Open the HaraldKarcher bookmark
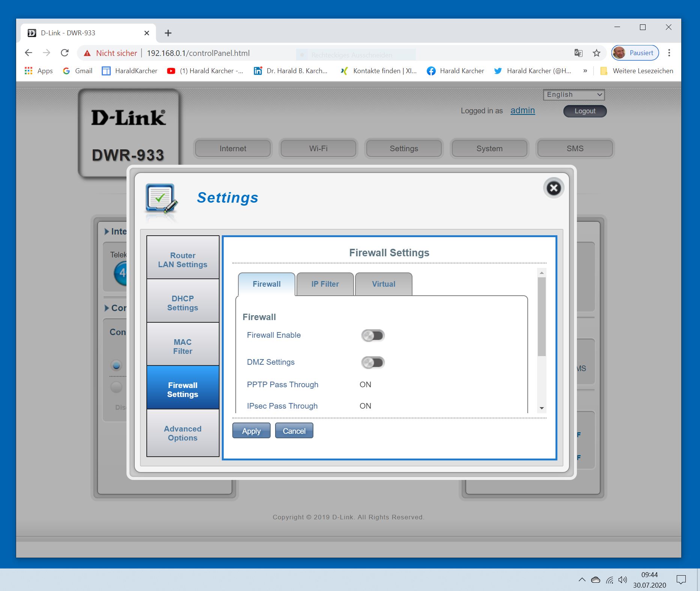This screenshot has width=700, height=591. click(129, 71)
